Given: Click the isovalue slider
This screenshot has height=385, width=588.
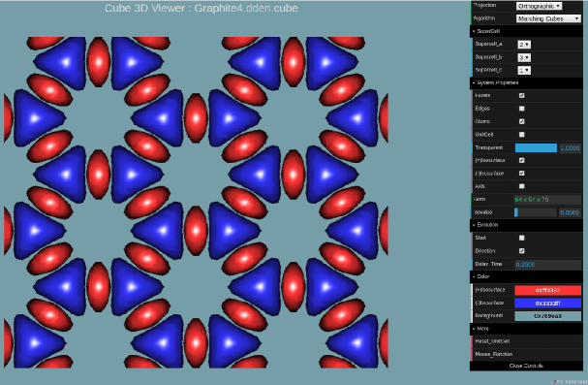Looking at the screenshot, I should pyautogui.click(x=536, y=212).
